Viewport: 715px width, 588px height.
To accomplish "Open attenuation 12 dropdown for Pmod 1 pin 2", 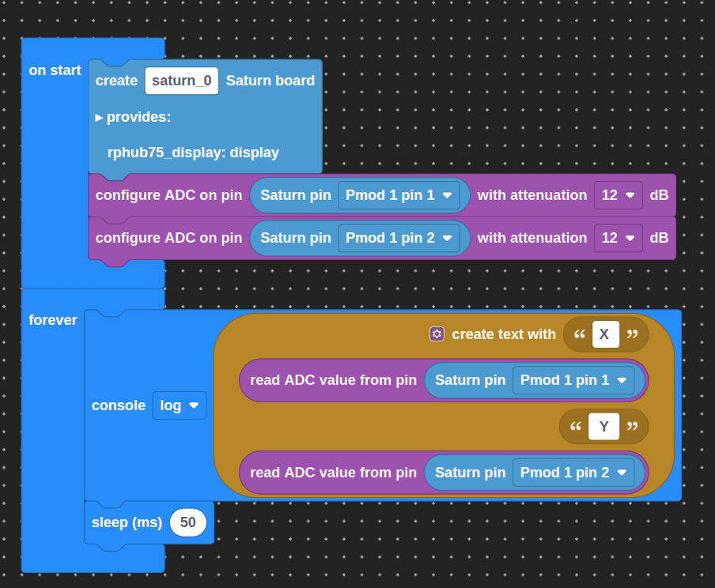I will 619,238.
